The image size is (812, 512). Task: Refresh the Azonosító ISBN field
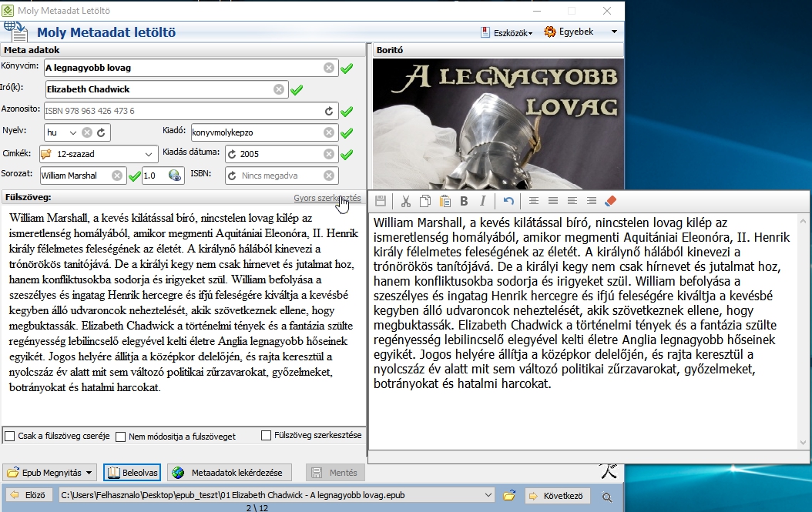[x=329, y=111]
